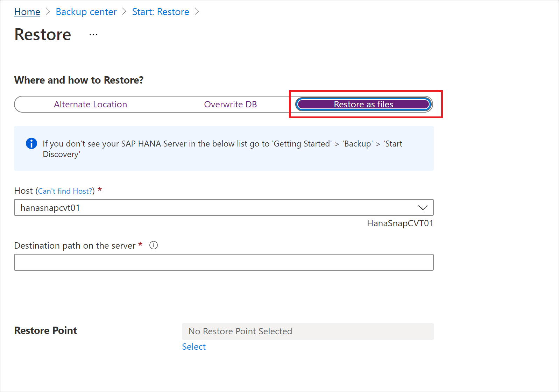This screenshot has height=392, width=559.
Task: Click the chevron after Home breadcrumb
Action: point(48,12)
